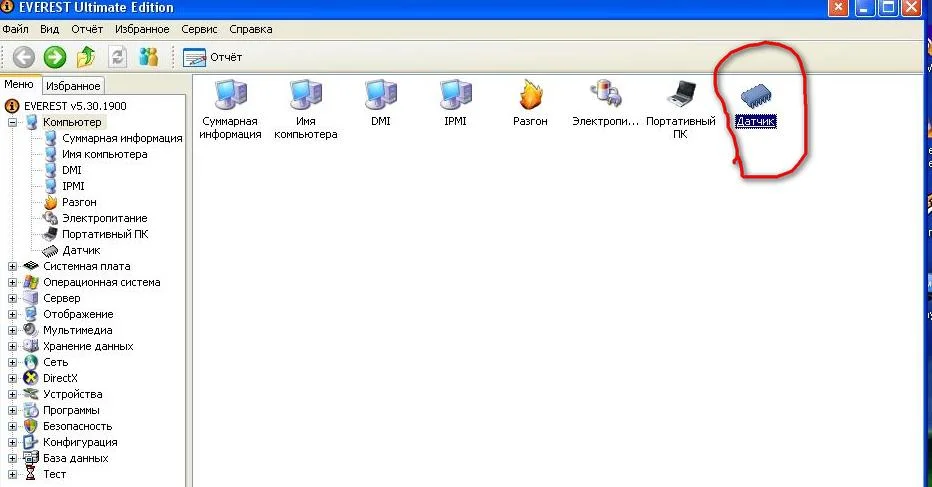The height and width of the screenshot is (487, 932).
Task: Select Сервер tree label
Action: point(61,299)
